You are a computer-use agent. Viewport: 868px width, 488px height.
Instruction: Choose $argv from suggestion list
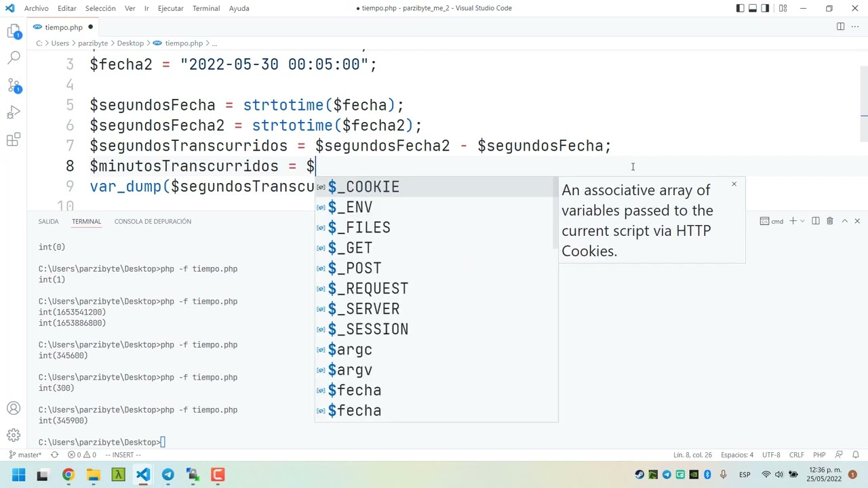tap(435, 370)
